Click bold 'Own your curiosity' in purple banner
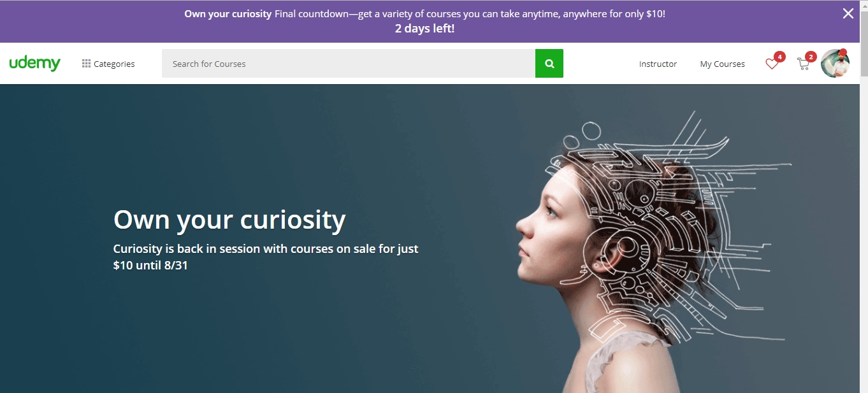This screenshot has height=393, width=868. pos(228,13)
